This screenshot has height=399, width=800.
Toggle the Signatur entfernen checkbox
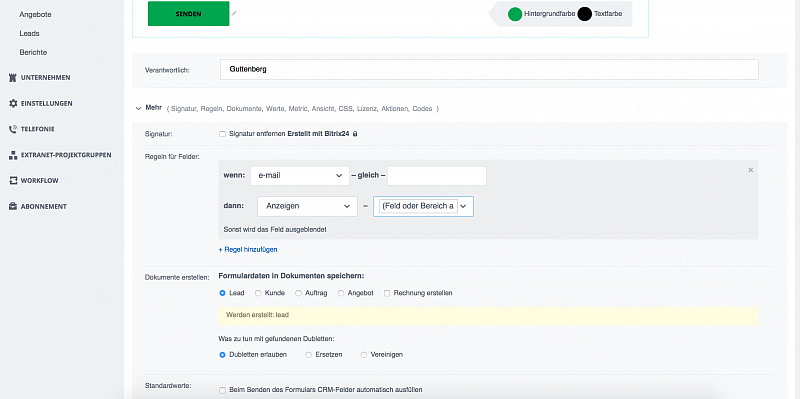tap(222, 134)
